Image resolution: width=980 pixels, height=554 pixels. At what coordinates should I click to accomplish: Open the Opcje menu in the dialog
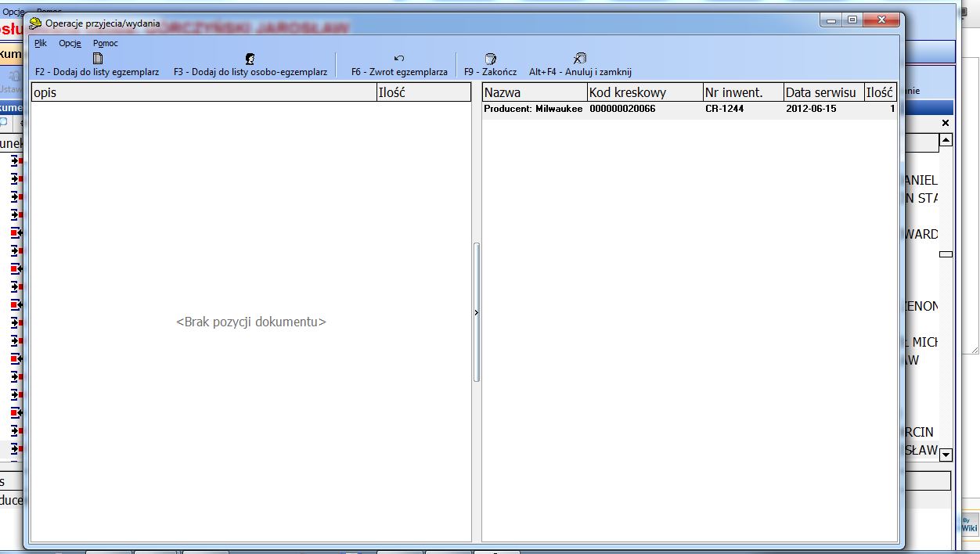coord(70,43)
